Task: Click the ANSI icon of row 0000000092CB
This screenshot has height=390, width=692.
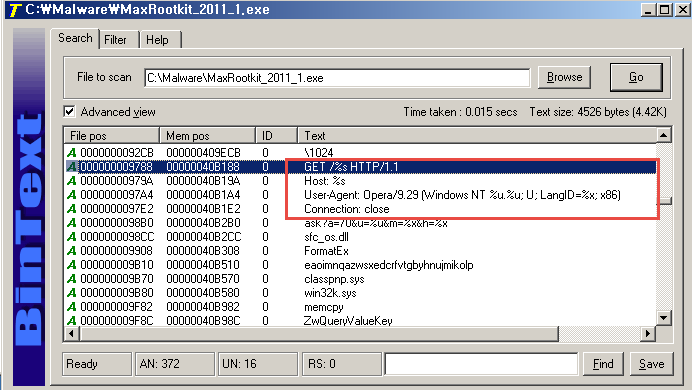Action: coord(71,153)
